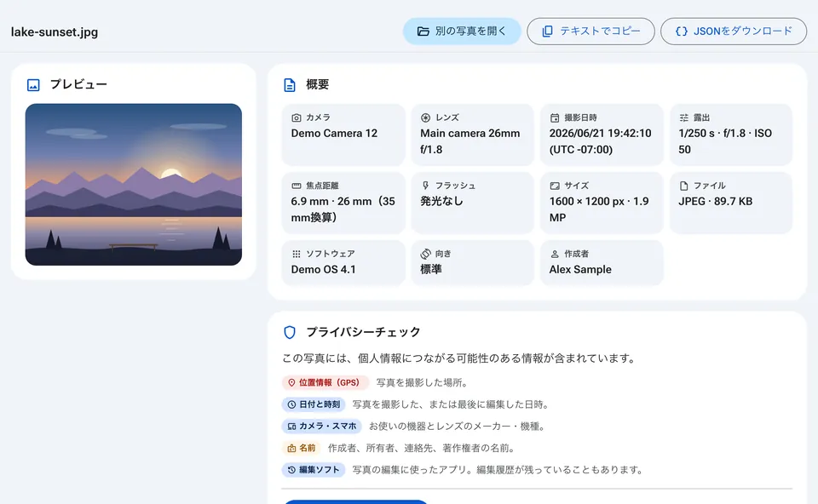Click the 名前 tag label
Viewport: 818px width, 504px height.
308,448
